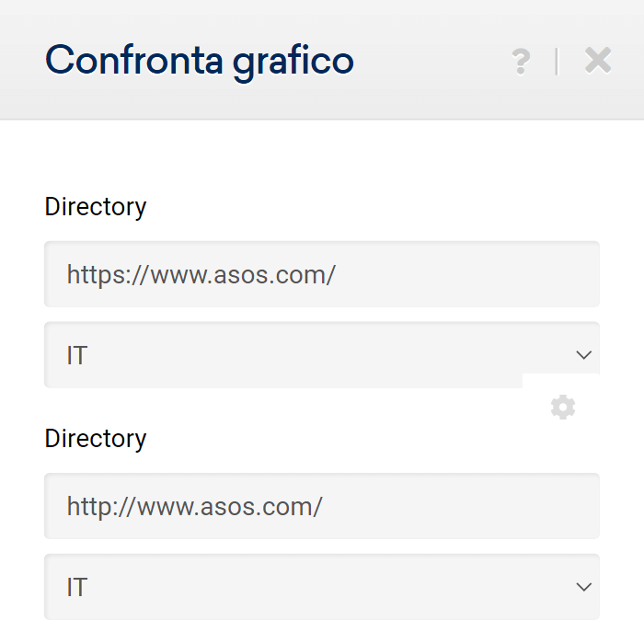Image resolution: width=644 pixels, height=644 pixels.
Task: Click the http://www.asos.com/ directory field
Action: point(322,506)
